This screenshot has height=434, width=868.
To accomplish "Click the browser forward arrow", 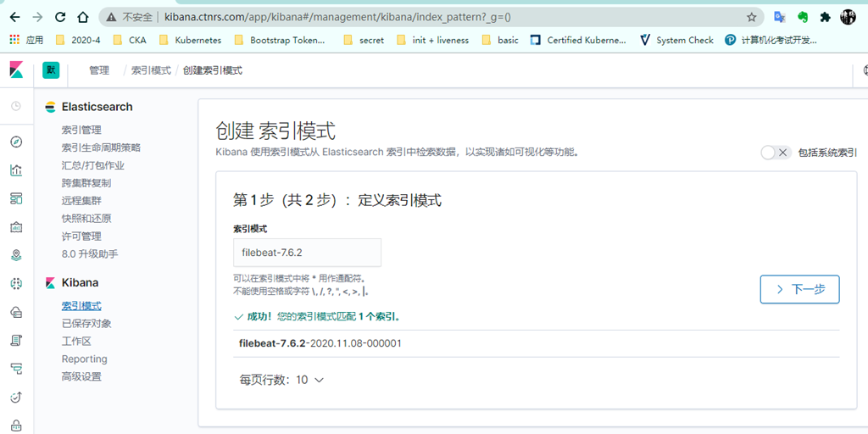I will pyautogui.click(x=37, y=17).
